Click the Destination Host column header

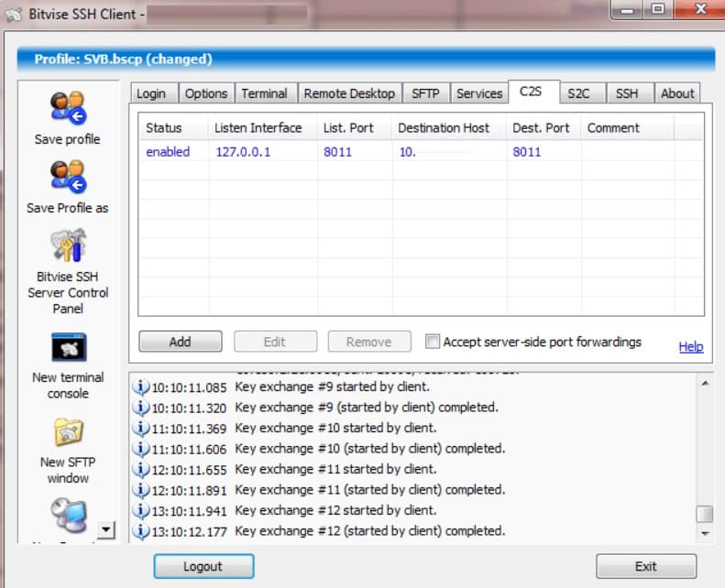449,128
